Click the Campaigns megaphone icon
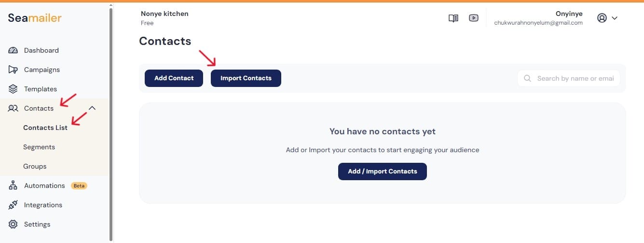Screen dimensions: 644x243 point(13,70)
